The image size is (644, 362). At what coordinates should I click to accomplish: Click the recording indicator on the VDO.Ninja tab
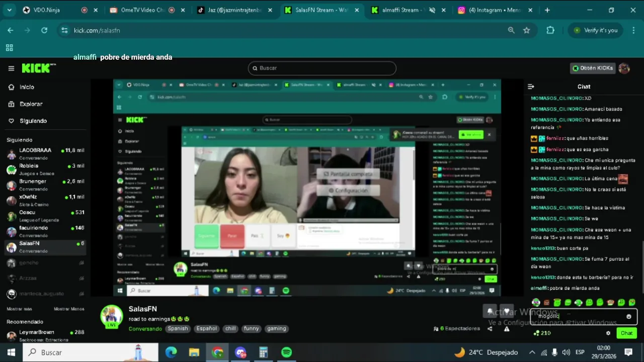click(84, 10)
